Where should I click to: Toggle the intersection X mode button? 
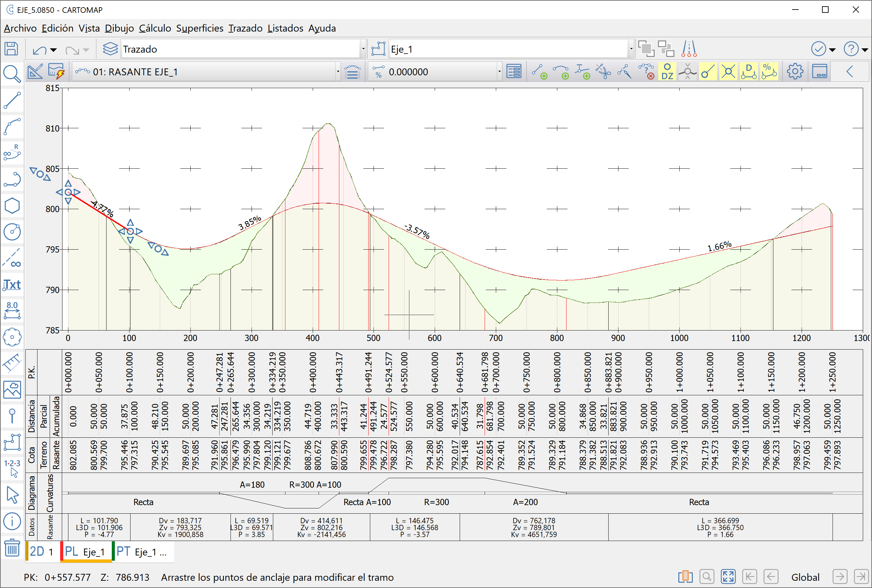(728, 71)
